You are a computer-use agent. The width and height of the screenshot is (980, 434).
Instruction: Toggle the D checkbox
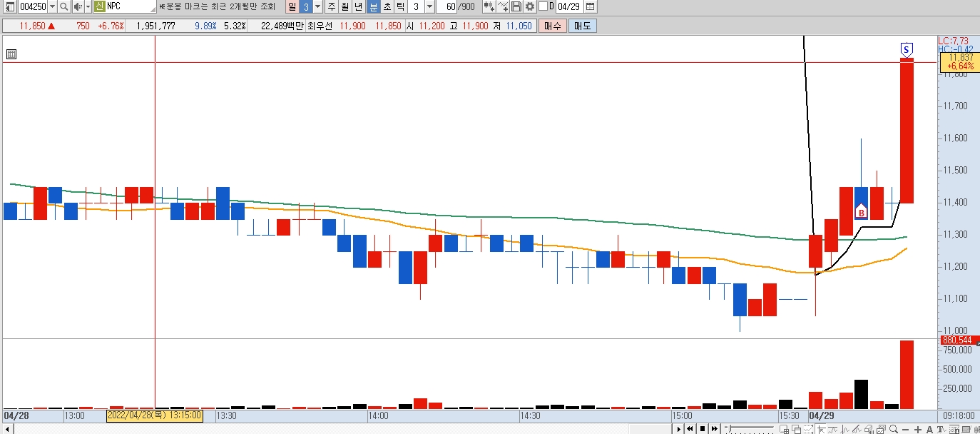(543, 6)
